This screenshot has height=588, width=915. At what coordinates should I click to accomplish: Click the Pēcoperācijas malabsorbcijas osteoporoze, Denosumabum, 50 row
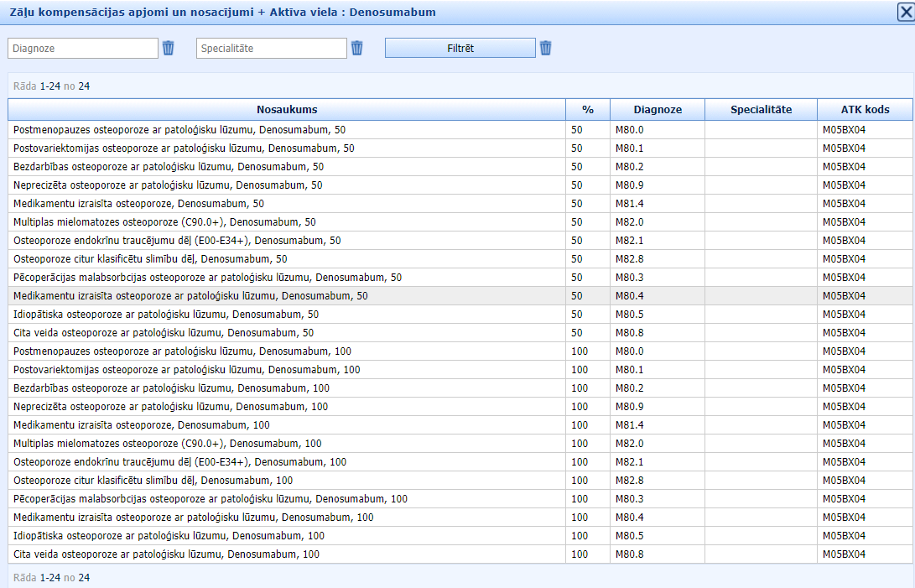pyautogui.click(x=207, y=278)
